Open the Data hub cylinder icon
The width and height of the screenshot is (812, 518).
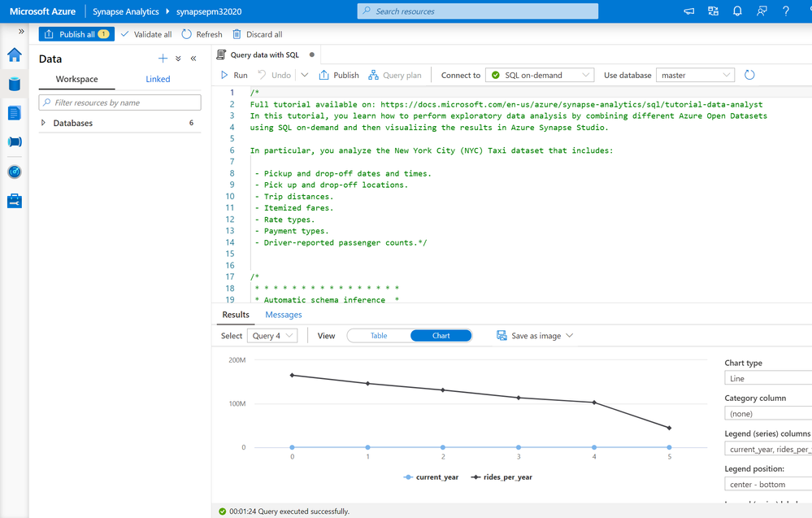15,84
